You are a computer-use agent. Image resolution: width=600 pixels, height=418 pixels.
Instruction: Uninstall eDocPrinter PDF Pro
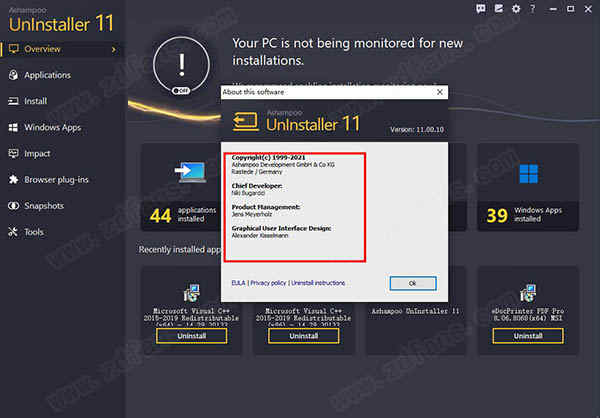(x=528, y=336)
